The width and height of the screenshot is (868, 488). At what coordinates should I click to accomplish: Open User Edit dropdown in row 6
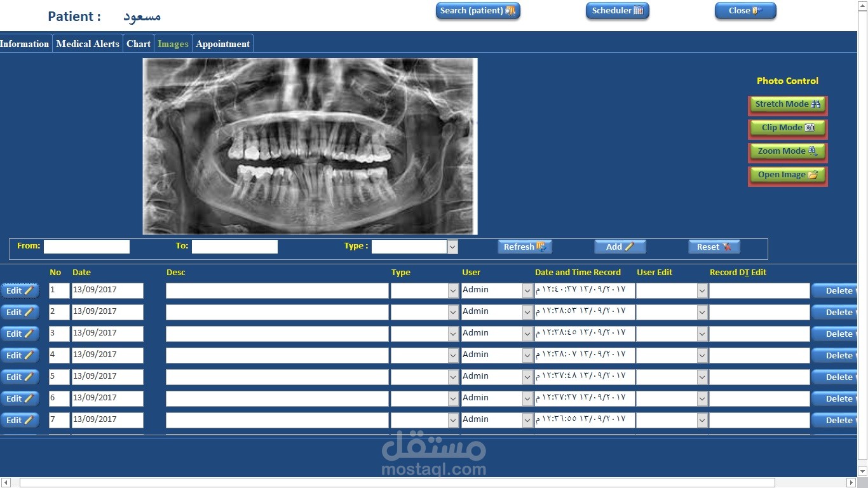702,398
